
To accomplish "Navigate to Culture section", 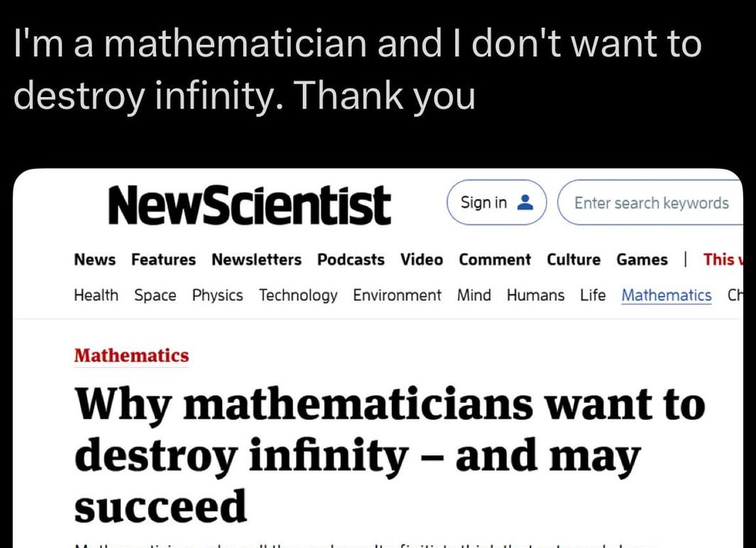I will (x=573, y=259).
